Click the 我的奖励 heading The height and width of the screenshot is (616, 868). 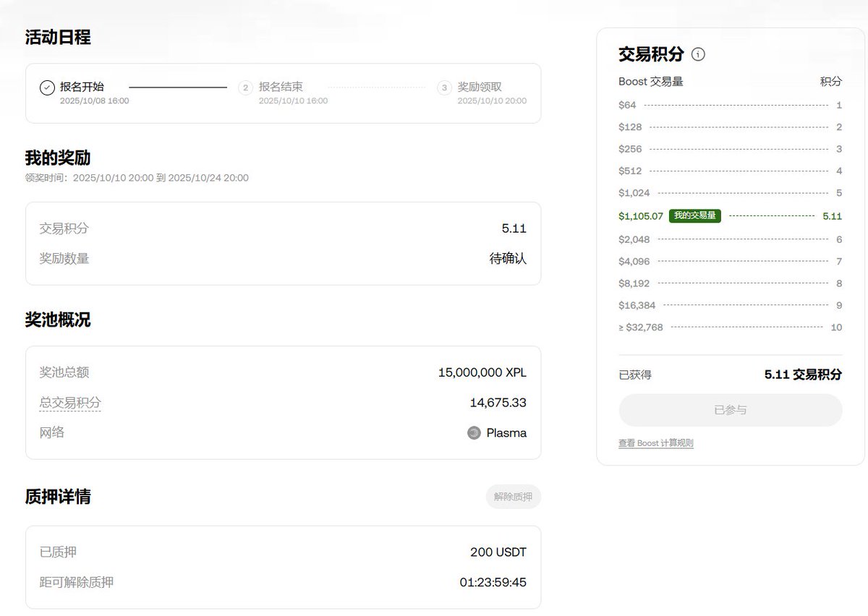coord(58,158)
